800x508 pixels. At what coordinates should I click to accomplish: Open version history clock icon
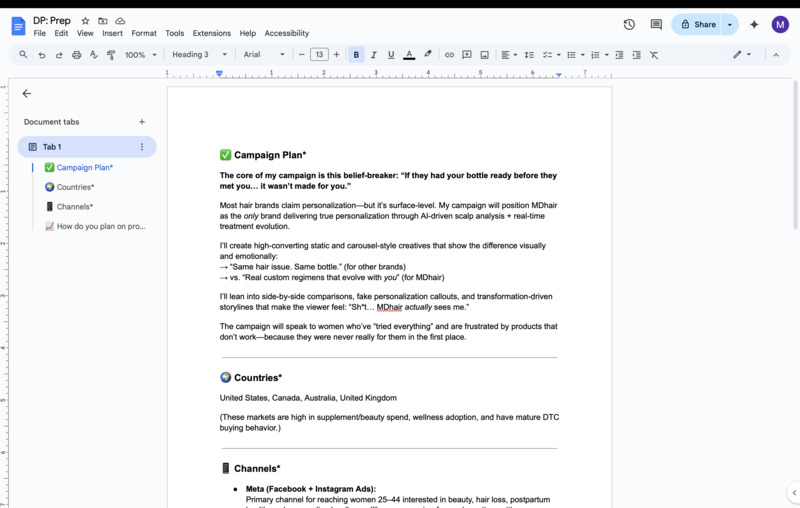pos(629,24)
